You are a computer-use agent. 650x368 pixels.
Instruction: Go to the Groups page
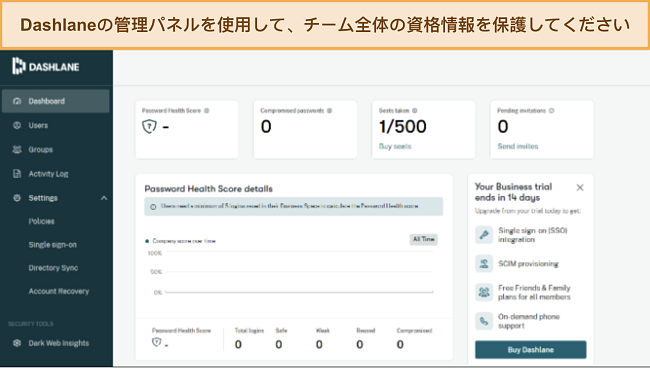pyautogui.click(x=40, y=150)
